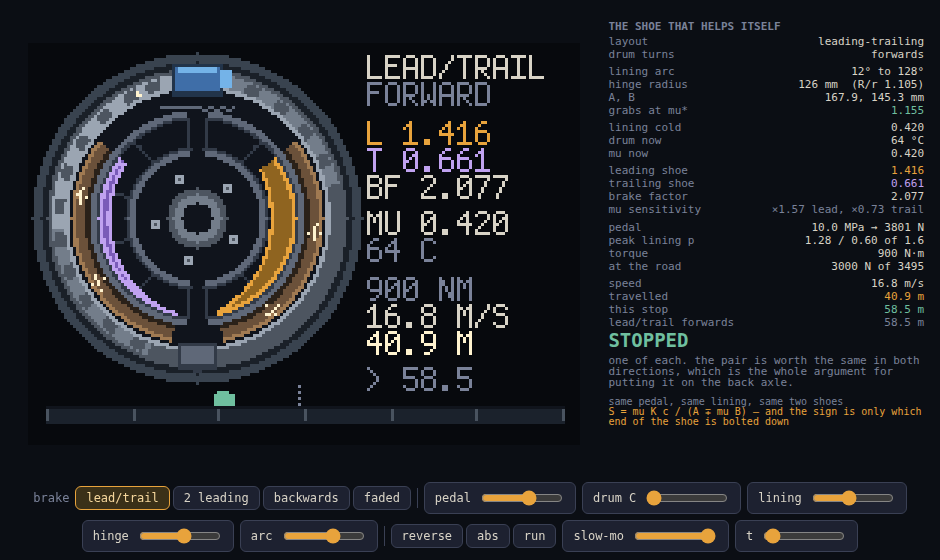Click the arc slider knob
Image resolution: width=940 pixels, height=560 pixels.
tap(333, 535)
